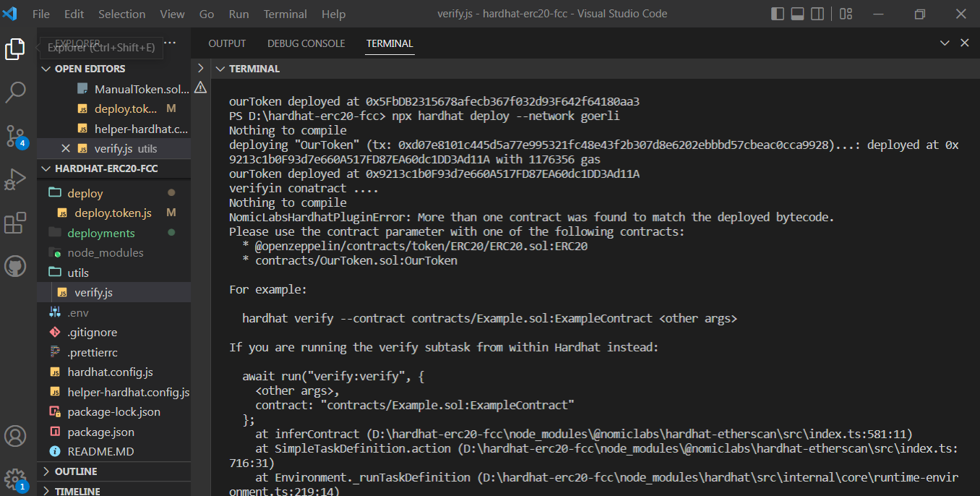This screenshot has width=980, height=496.
Task: Close verify.js in Open Editors
Action: point(66,148)
